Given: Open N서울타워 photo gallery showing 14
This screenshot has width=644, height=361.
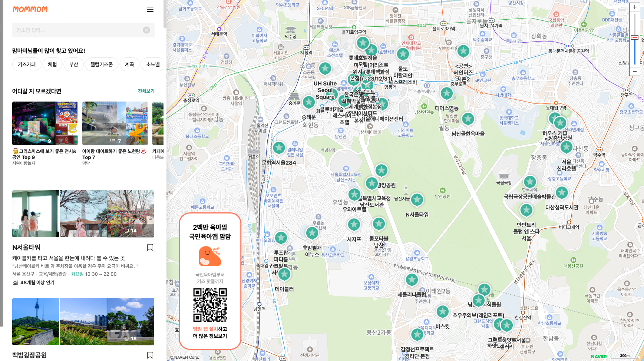Looking at the screenshot, I should [x=131, y=214].
